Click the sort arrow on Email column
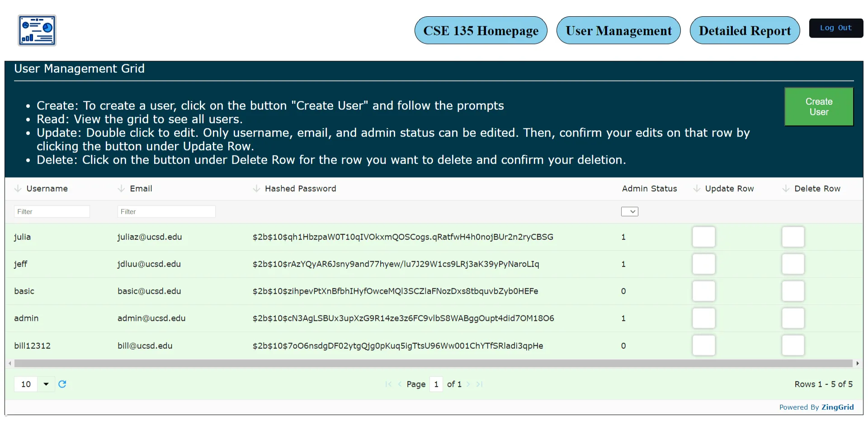The height and width of the screenshot is (426, 868). click(x=120, y=188)
